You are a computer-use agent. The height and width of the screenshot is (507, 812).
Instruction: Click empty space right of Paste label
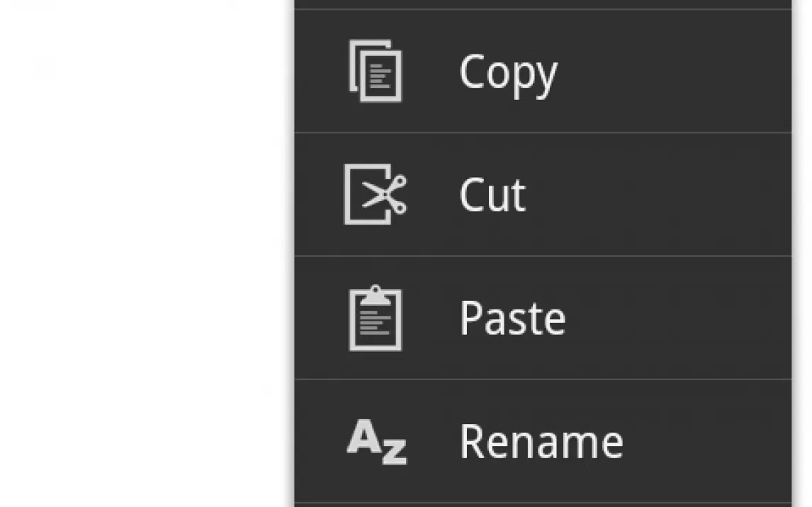(678, 318)
